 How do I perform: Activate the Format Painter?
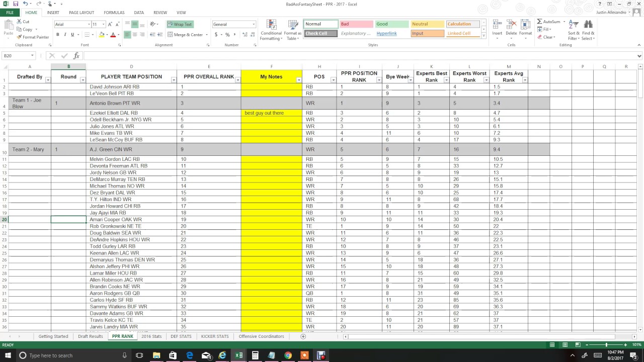coord(33,37)
